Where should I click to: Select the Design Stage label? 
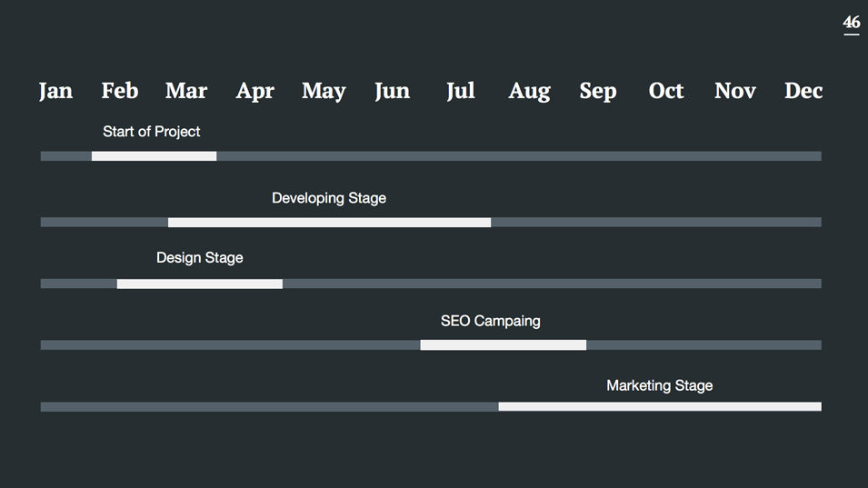pyautogui.click(x=200, y=258)
